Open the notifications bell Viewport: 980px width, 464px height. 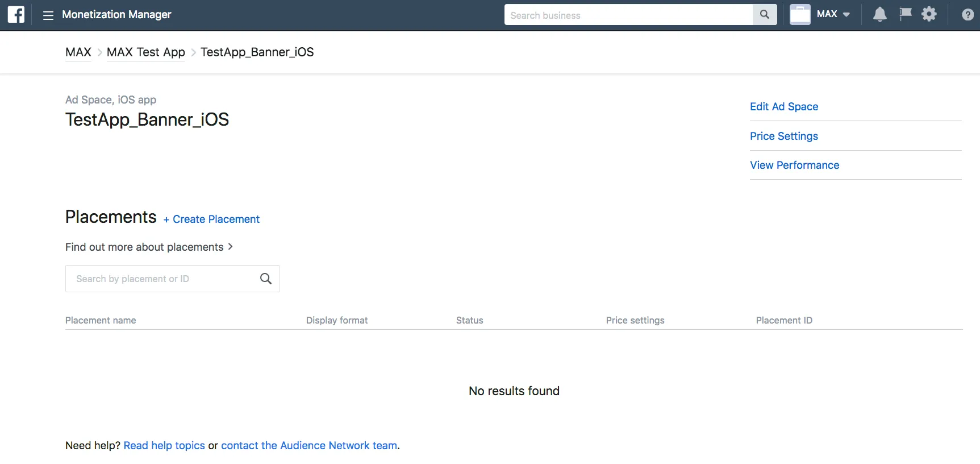879,14
